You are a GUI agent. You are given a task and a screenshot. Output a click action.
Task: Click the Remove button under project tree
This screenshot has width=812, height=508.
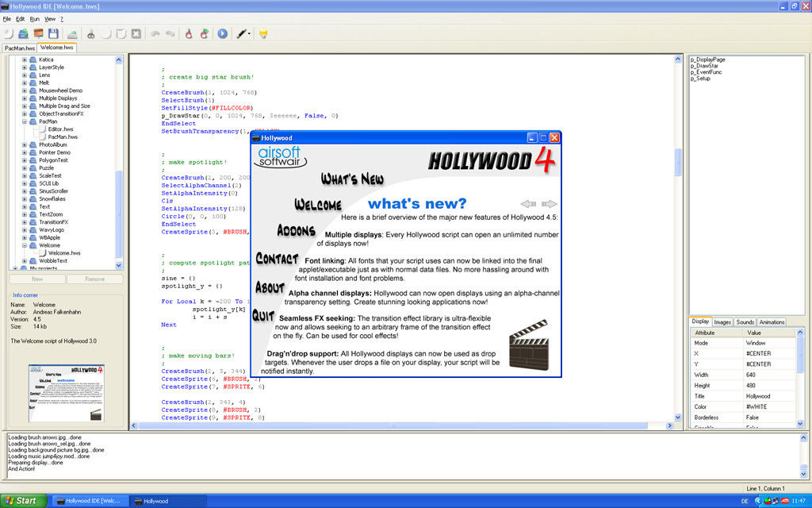[95, 279]
